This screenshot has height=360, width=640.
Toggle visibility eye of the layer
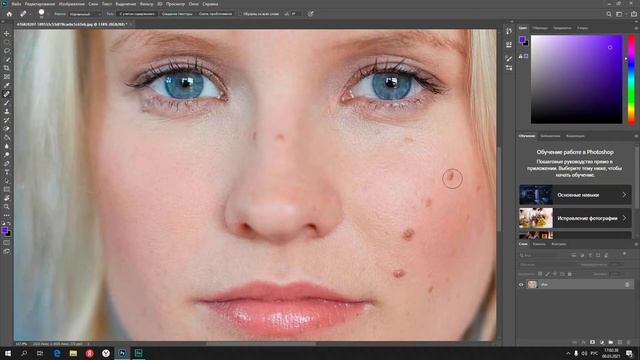coord(521,284)
